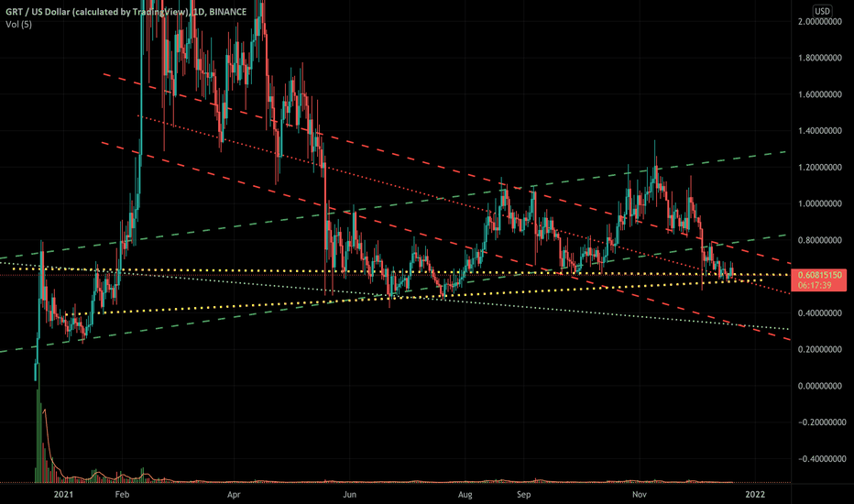Click the 2.00000000 price axis label
Viewport: 854px width, 504px height.
click(x=820, y=21)
